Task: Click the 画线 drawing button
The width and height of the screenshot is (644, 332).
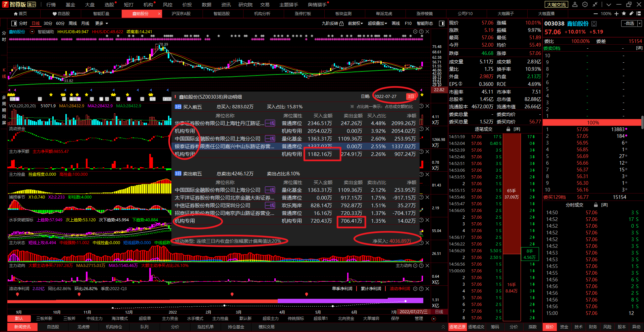Action: tap(396, 23)
